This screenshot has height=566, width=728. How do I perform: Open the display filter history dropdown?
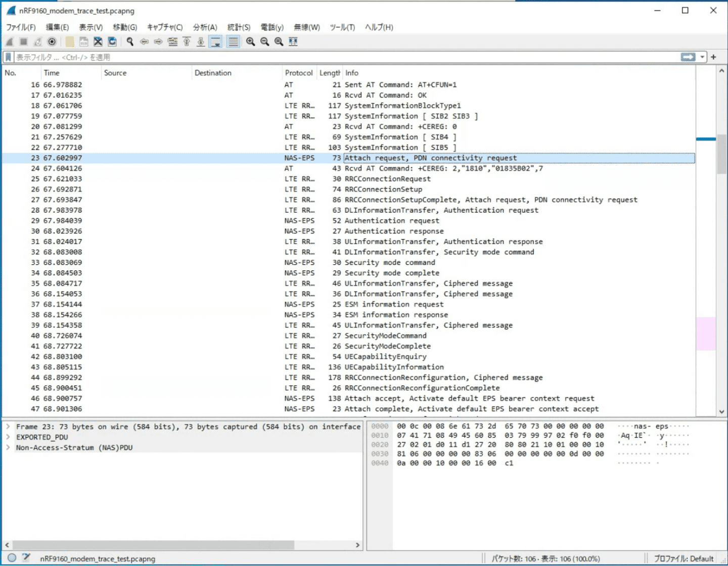702,57
